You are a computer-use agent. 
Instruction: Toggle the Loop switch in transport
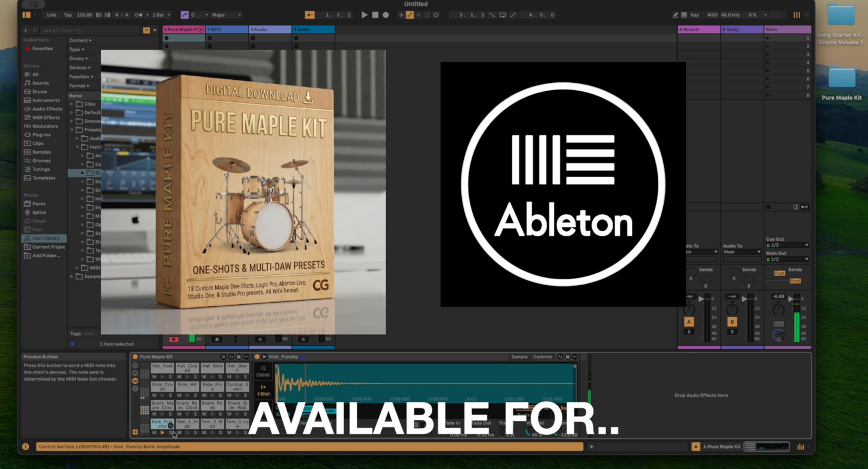[x=503, y=15]
